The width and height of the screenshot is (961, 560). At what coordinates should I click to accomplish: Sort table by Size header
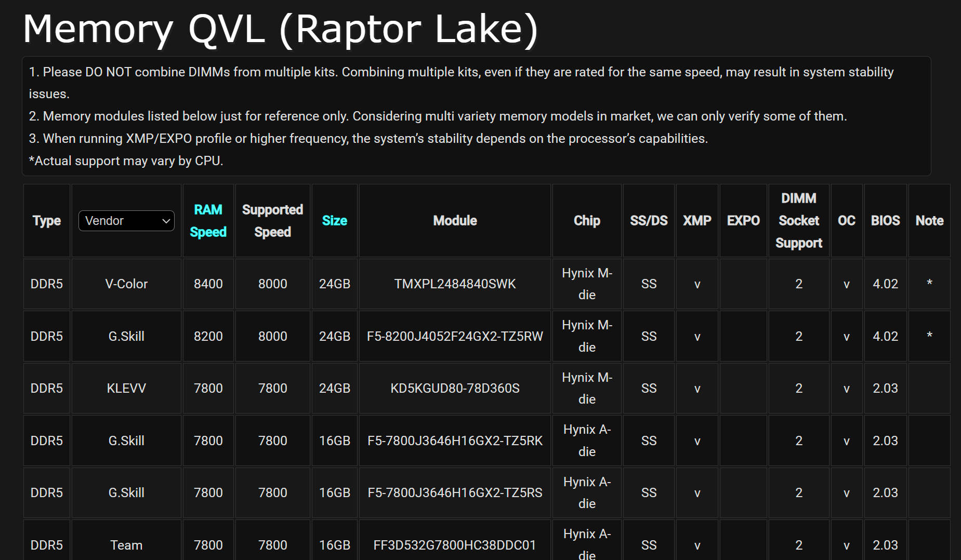(335, 221)
